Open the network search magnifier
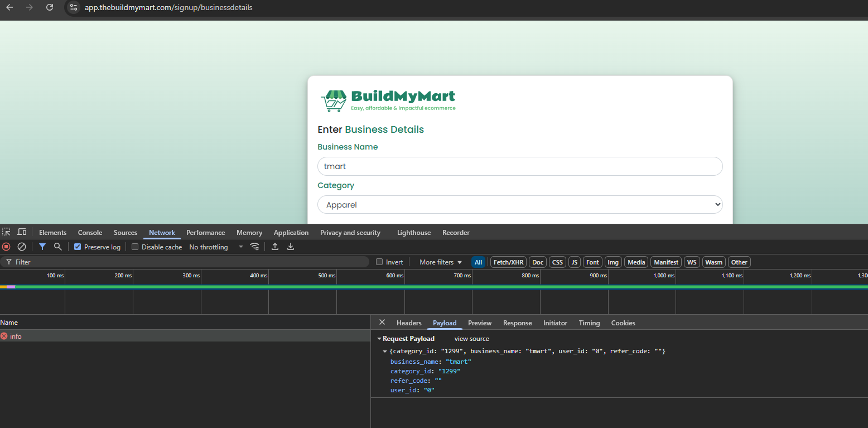 tap(57, 247)
